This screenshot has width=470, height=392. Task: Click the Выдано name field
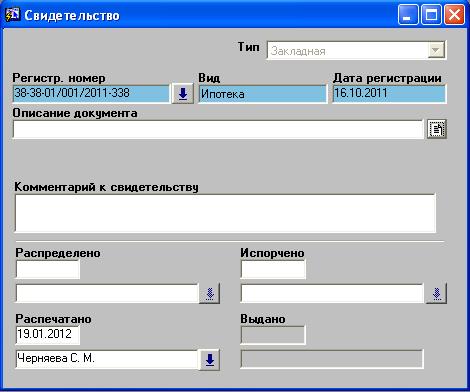(x=332, y=359)
